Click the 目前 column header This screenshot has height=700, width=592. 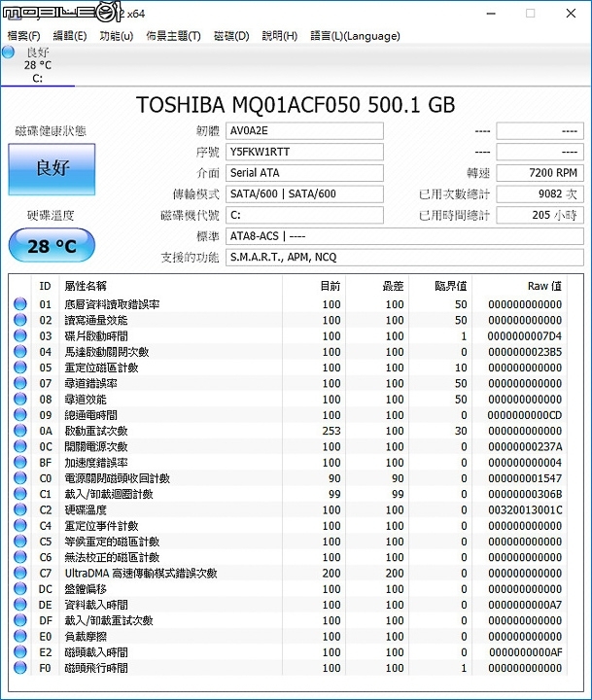(x=314, y=286)
